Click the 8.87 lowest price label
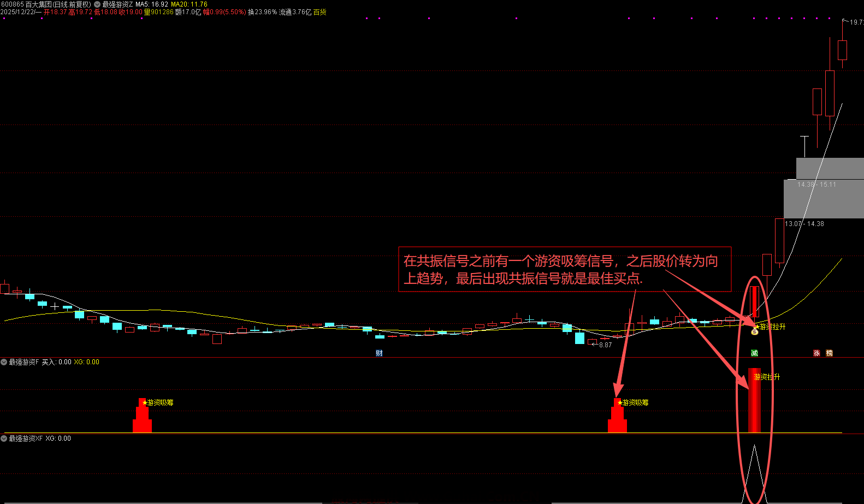864x504 pixels. click(605, 345)
